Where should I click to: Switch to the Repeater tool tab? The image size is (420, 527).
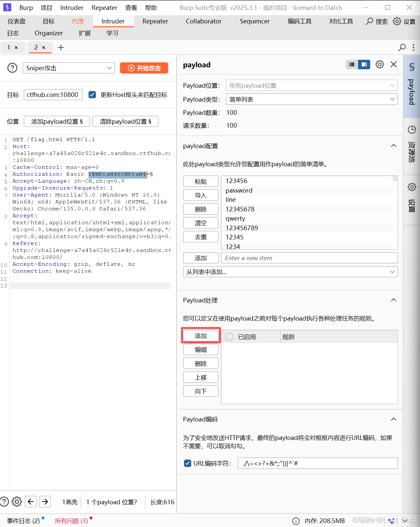click(x=155, y=21)
